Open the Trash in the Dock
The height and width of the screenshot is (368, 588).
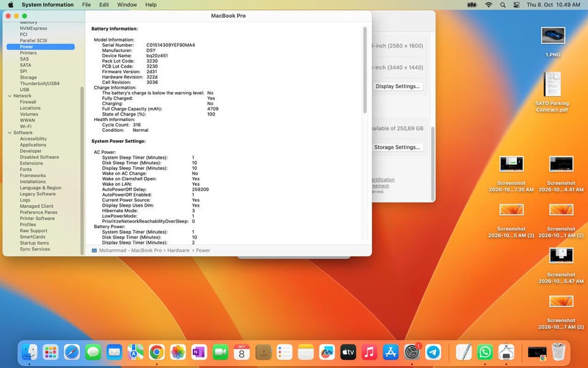(559, 352)
